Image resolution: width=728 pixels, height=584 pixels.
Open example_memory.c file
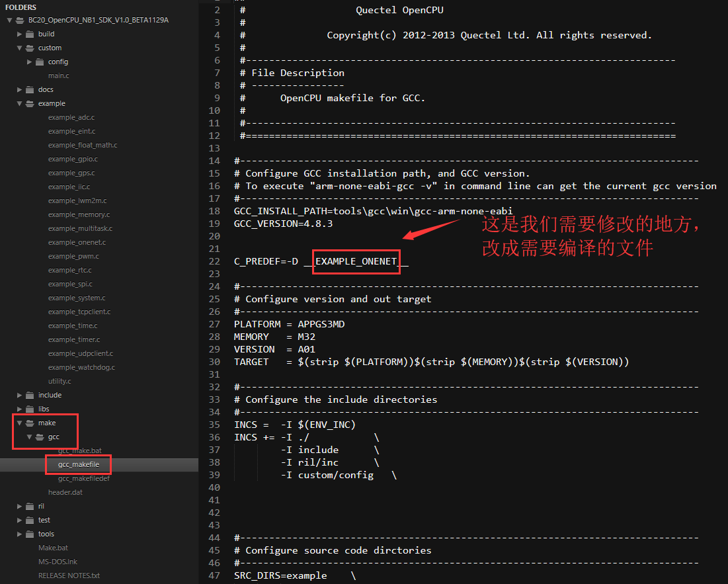click(79, 214)
